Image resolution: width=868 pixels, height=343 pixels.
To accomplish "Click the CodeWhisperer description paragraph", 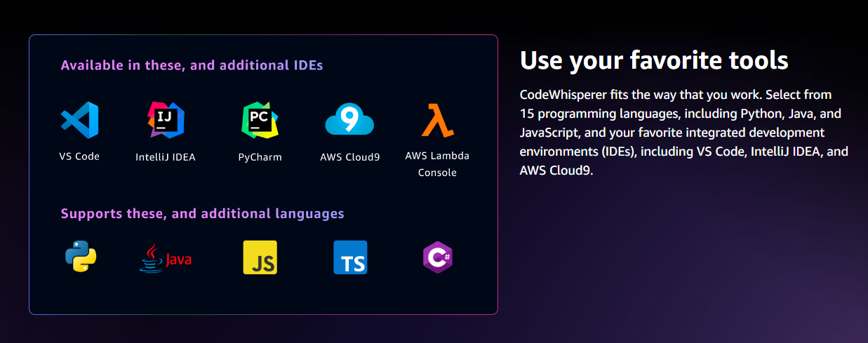I will pyautogui.click(x=684, y=133).
